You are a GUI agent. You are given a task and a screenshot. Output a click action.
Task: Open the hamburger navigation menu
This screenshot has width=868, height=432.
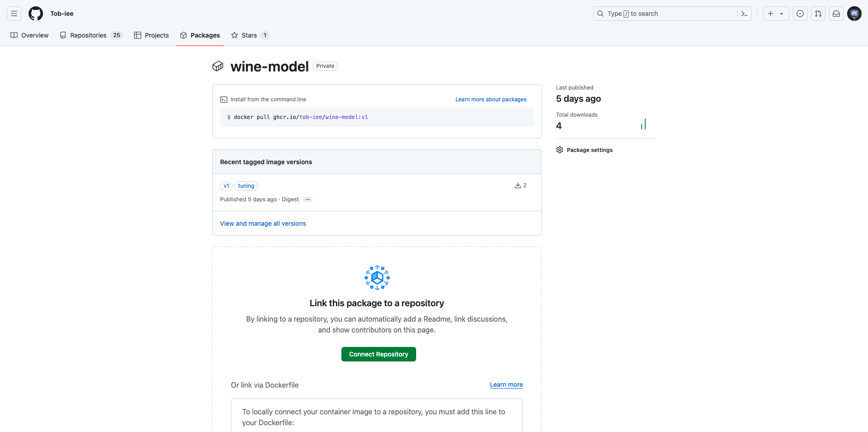tap(14, 14)
